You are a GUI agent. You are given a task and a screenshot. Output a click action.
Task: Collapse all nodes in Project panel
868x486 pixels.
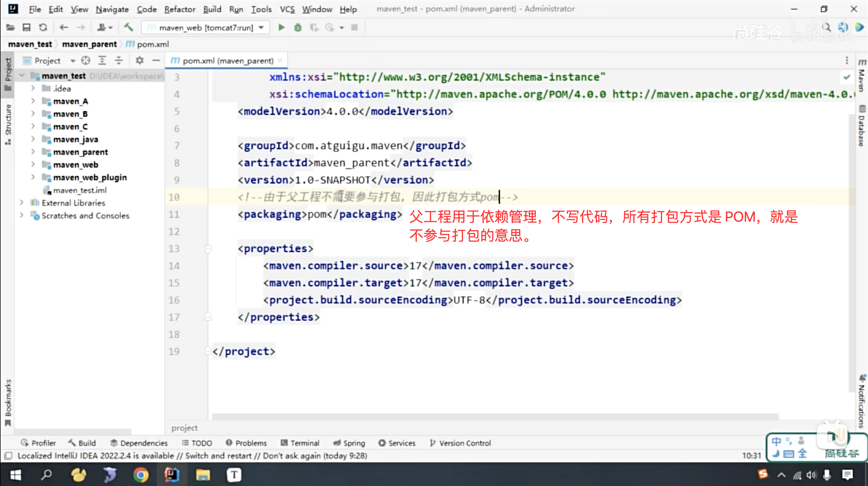click(119, 61)
